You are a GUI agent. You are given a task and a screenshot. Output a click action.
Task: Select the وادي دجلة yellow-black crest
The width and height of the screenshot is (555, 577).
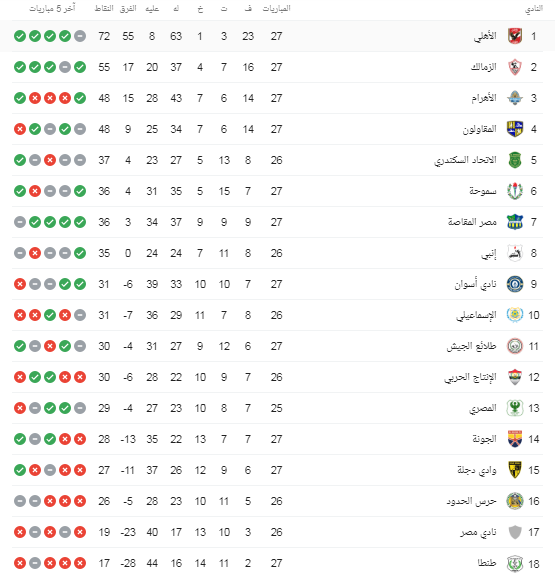click(515, 470)
